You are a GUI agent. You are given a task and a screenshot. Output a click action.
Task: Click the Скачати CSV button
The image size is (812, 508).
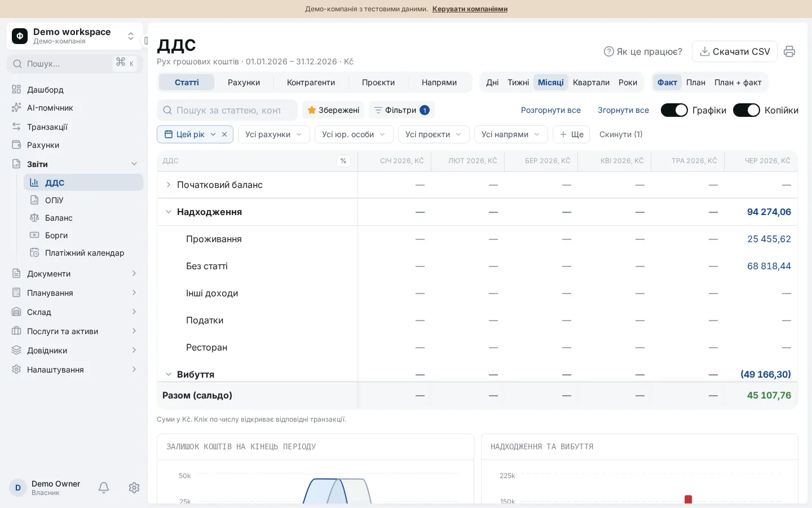point(735,51)
